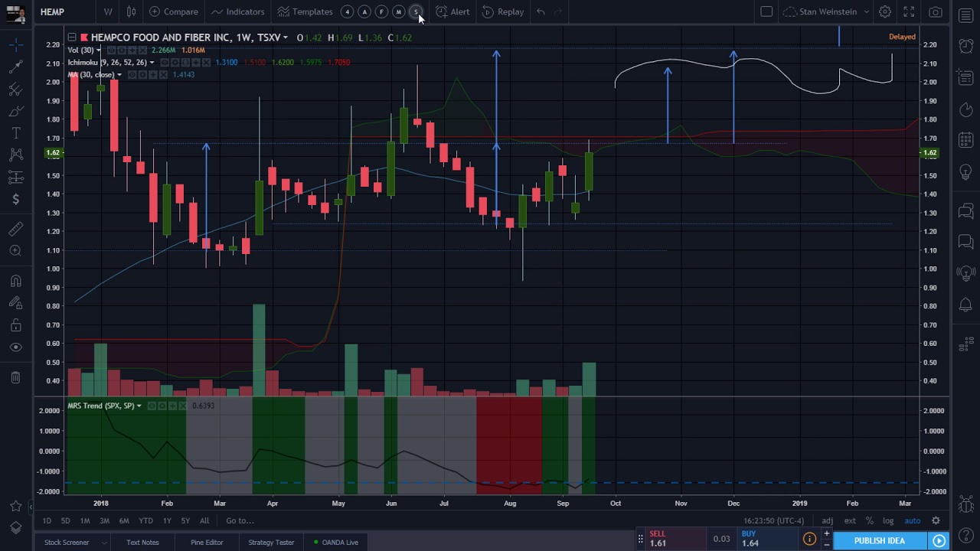Open the ideas lightbulb panel

pyautogui.click(x=965, y=171)
